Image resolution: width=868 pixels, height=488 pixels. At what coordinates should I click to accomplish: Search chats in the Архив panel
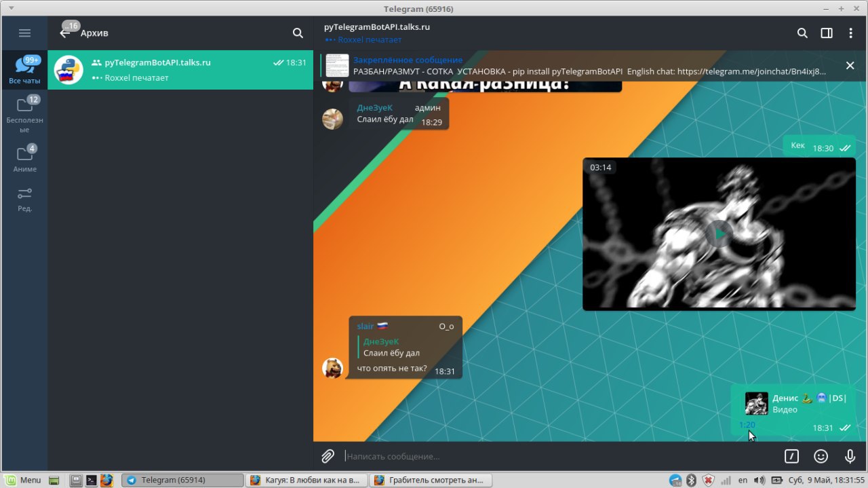tap(298, 33)
